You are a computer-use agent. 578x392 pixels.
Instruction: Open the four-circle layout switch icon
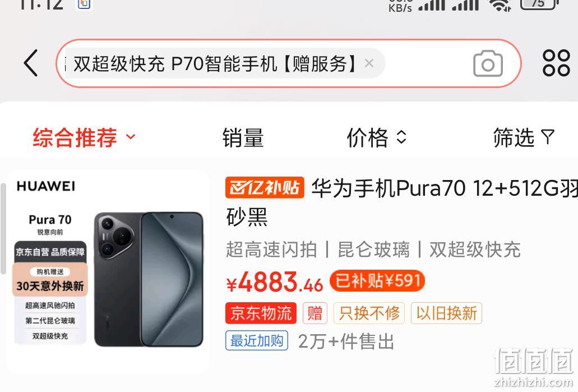tap(556, 63)
